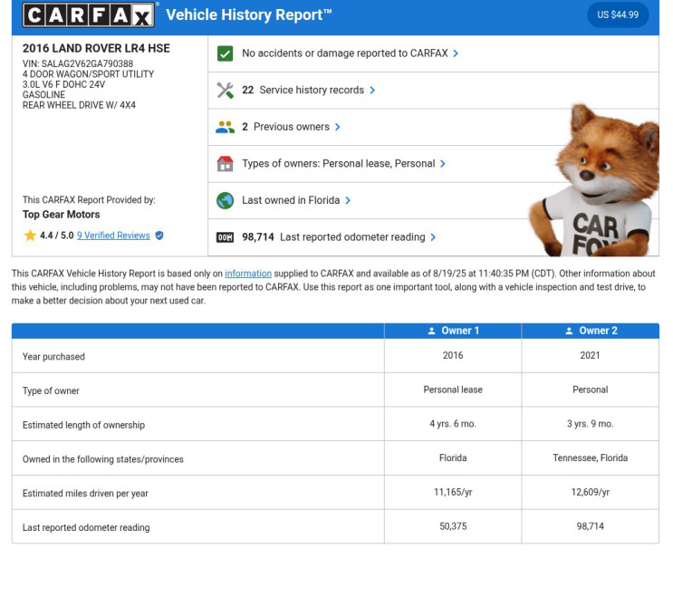Expand last reported odometer reading chevron
This screenshot has height=616, width=673.
tap(433, 237)
